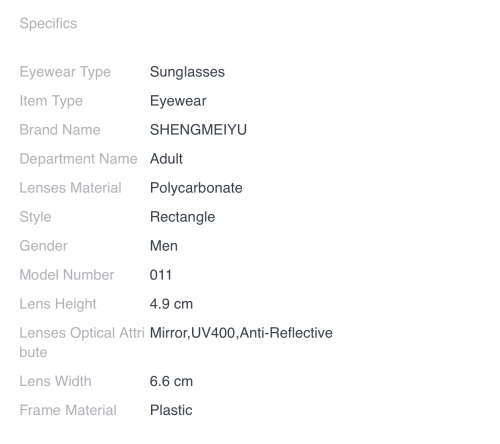Image resolution: width=500 pixels, height=444 pixels.
Task: Select the Sunglasses eyewear type value
Action: pos(187,72)
